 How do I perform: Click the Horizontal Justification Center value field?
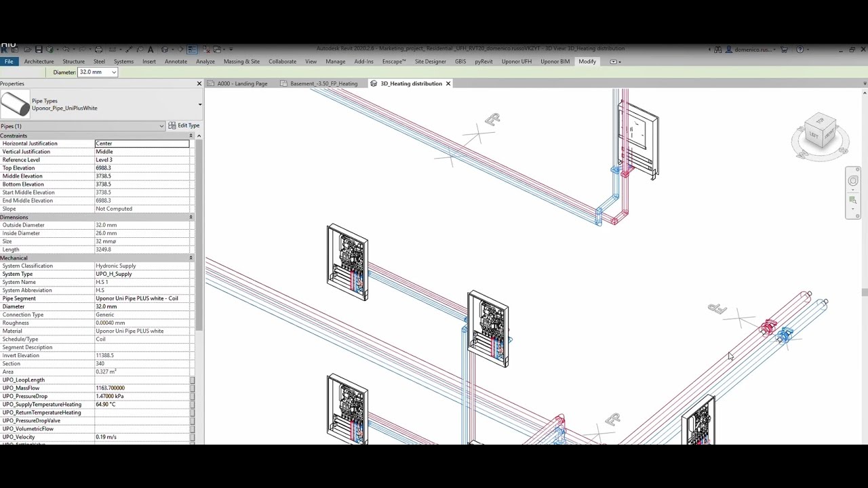142,144
